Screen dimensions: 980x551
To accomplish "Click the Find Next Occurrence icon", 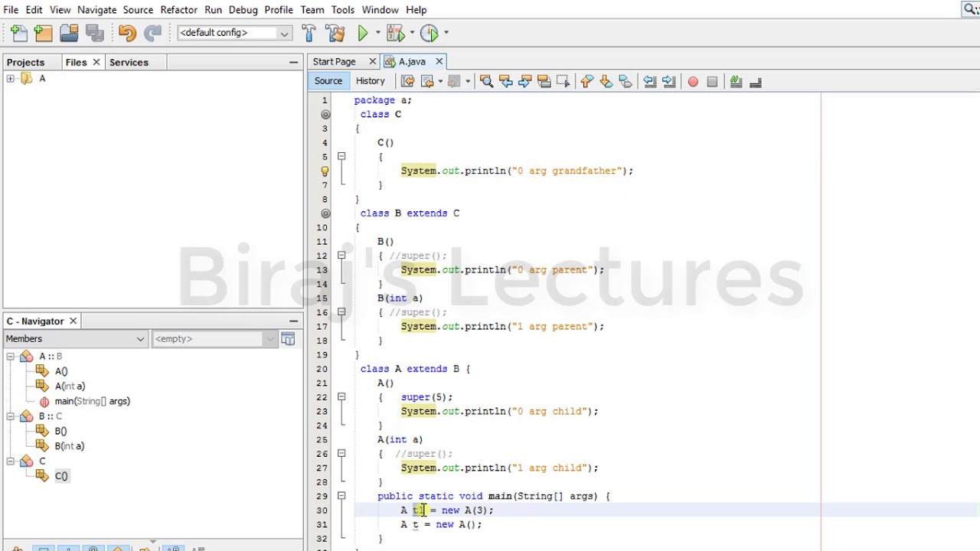I will (x=524, y=81).
